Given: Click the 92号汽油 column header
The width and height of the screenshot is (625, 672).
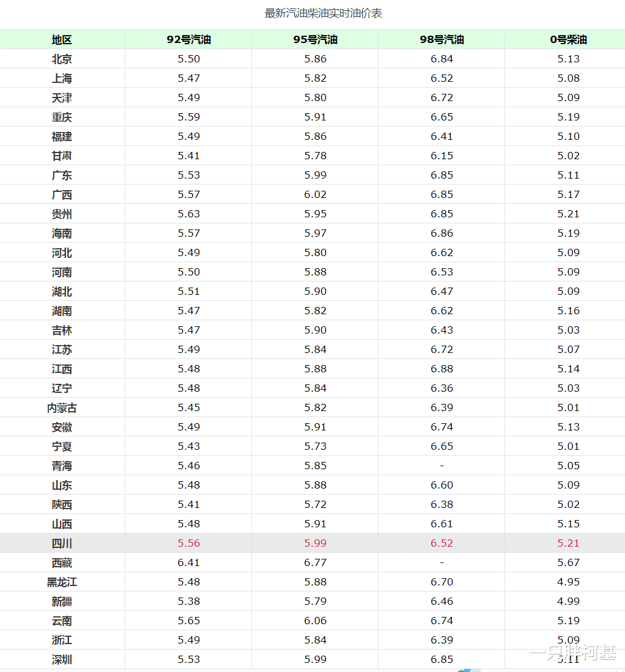Looking at the screenshot, I should (x=188, y=39).
